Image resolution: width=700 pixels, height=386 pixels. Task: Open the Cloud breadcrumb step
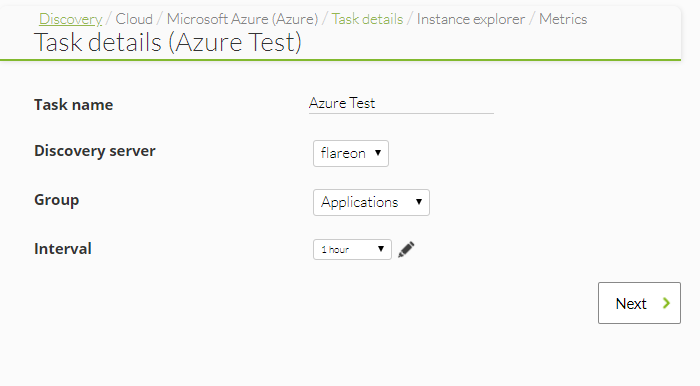tap(134, 19)
